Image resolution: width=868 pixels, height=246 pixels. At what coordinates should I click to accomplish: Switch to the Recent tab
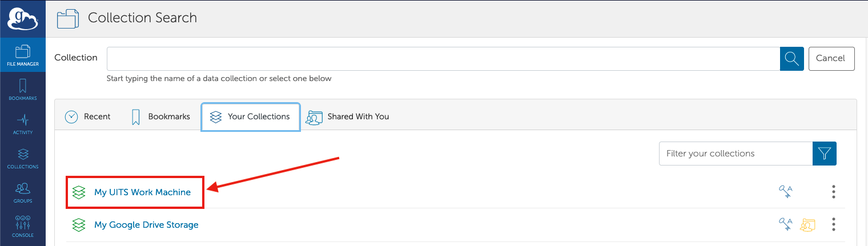(x=87, y=116)
